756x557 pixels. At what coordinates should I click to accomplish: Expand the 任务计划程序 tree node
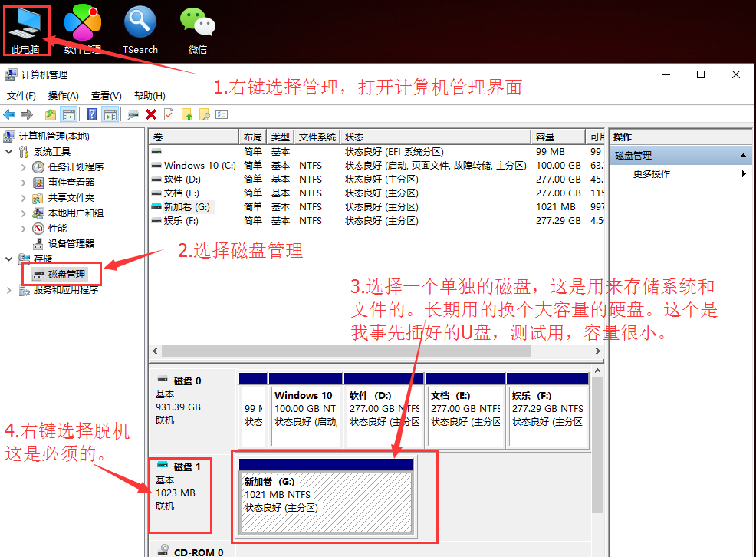(x=22, y=167)
